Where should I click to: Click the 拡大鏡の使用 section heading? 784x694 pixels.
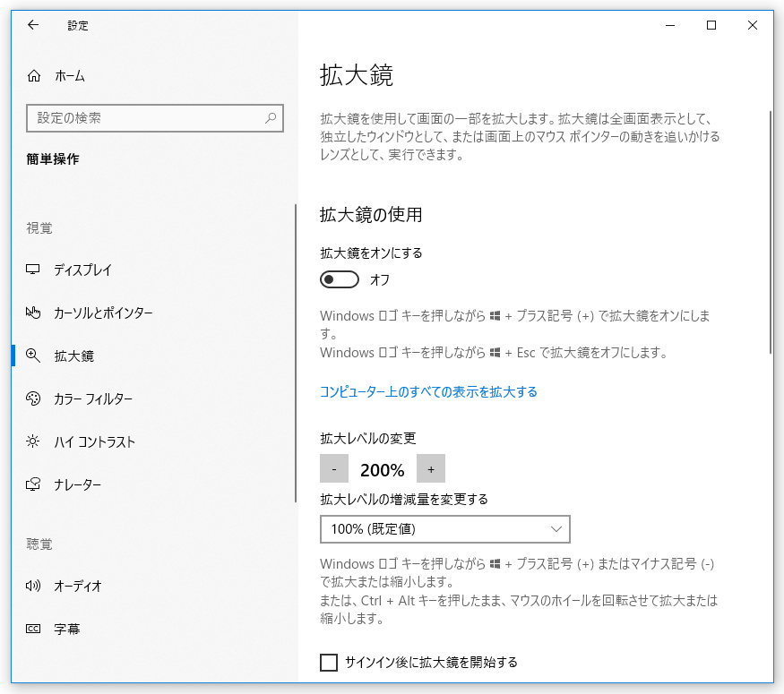point(371,215)
